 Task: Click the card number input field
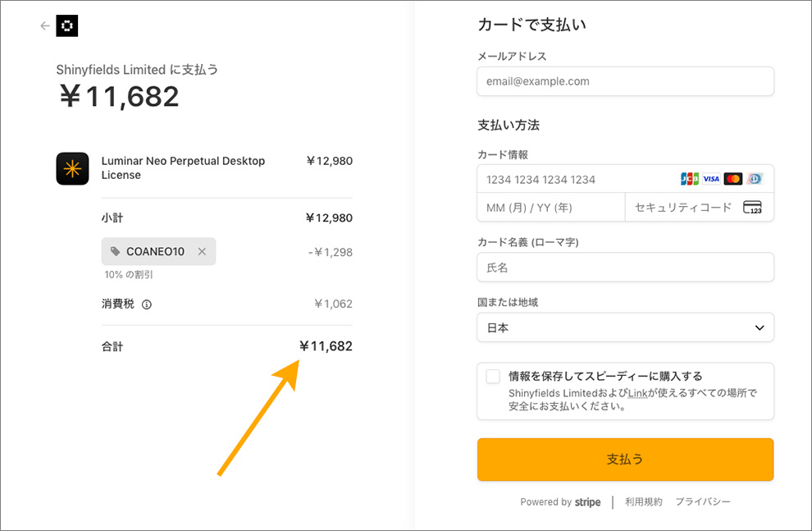[x=574, y=179]
